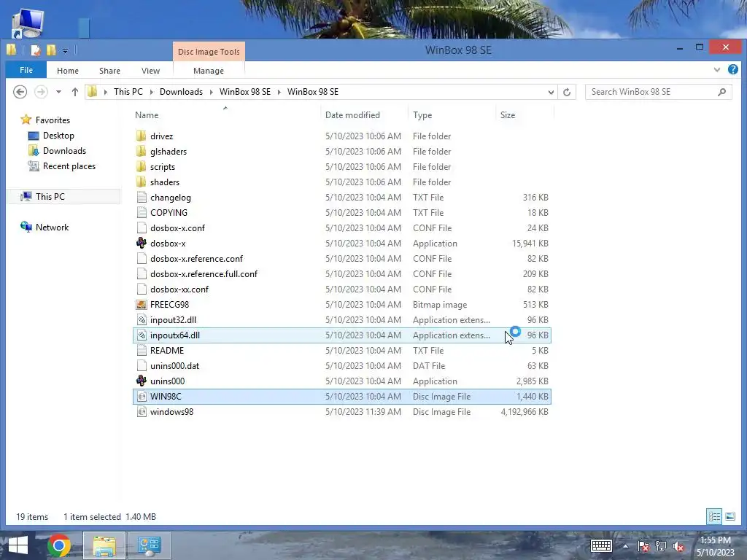This screenshot has height=560, width=747.
Task: Open Action Center flag tray icon
Action: (x=643, y=546)
